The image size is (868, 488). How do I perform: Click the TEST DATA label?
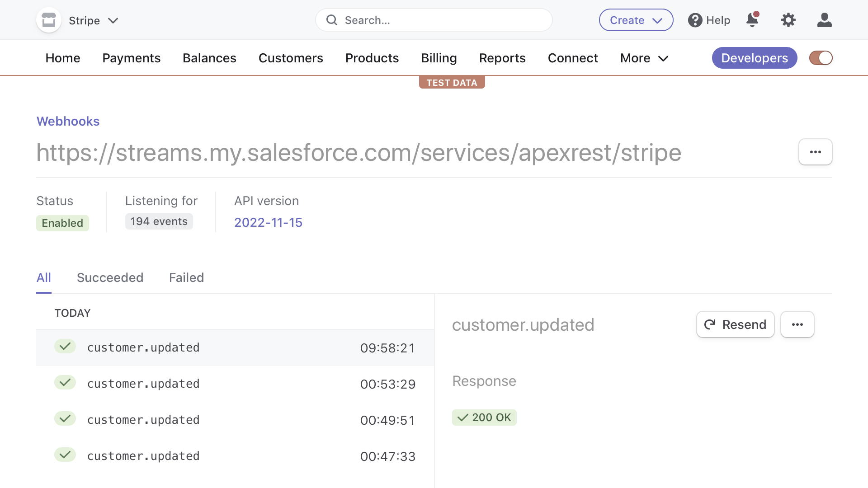(452, 83)
